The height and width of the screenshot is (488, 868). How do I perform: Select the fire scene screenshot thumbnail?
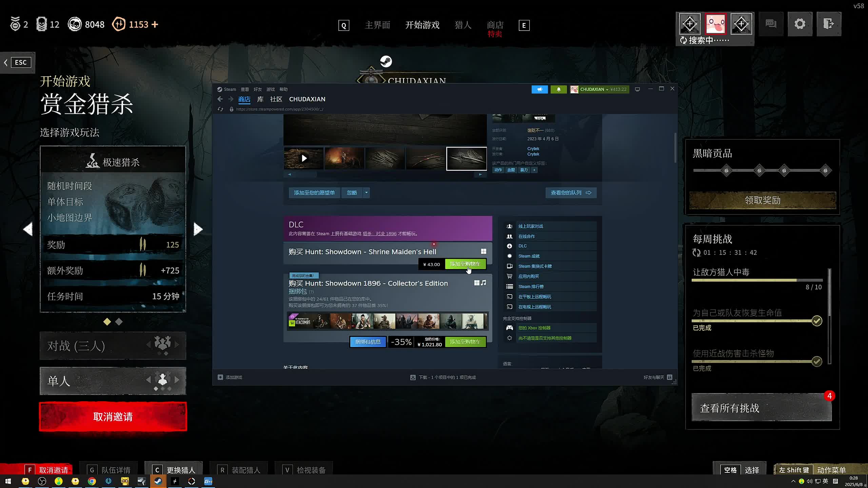(344, 158)
